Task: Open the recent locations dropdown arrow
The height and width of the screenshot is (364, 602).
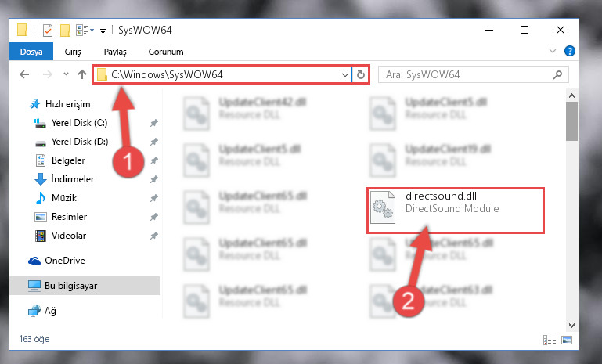Action: click(x=66, y=74)
